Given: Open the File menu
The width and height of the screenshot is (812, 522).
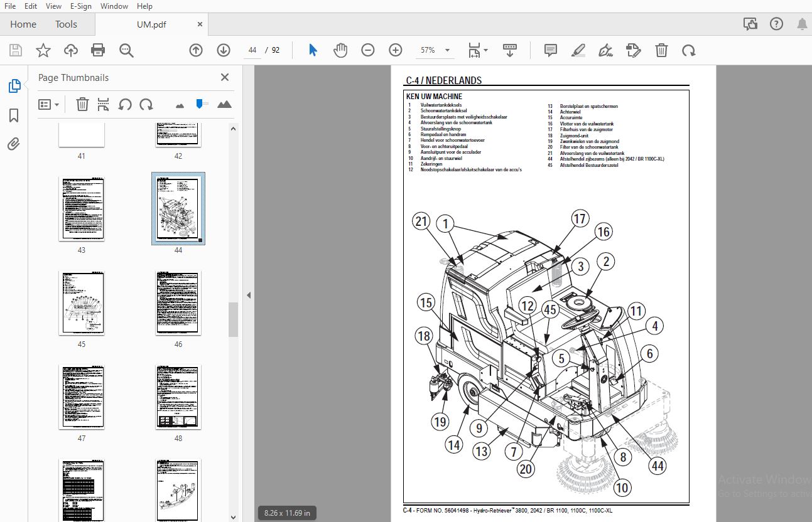Looking at the screenshot, I should (10, 6).
